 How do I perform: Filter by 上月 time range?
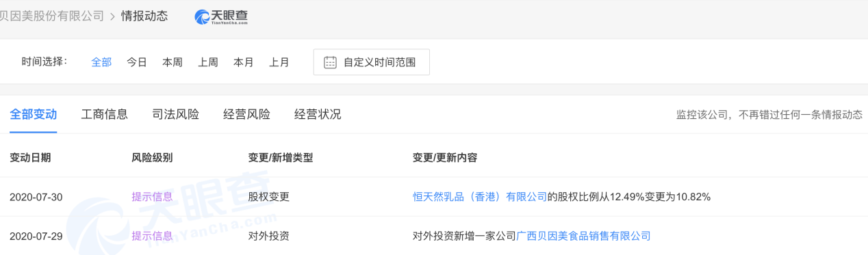click(x=279, y=62)
